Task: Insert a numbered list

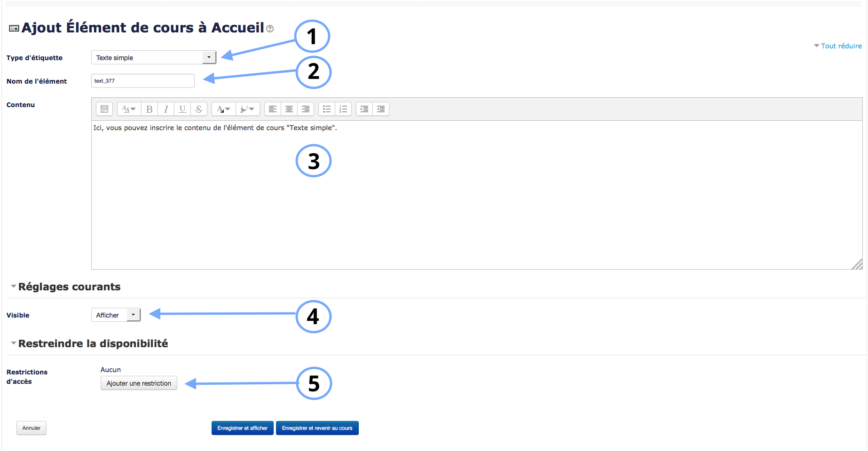Action: (343, 109)
